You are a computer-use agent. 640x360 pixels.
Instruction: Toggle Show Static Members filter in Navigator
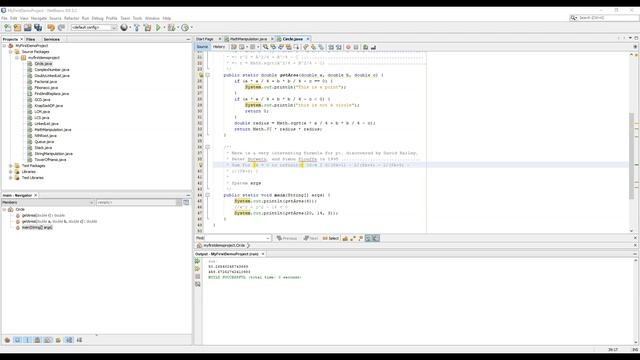pos(28,340)
